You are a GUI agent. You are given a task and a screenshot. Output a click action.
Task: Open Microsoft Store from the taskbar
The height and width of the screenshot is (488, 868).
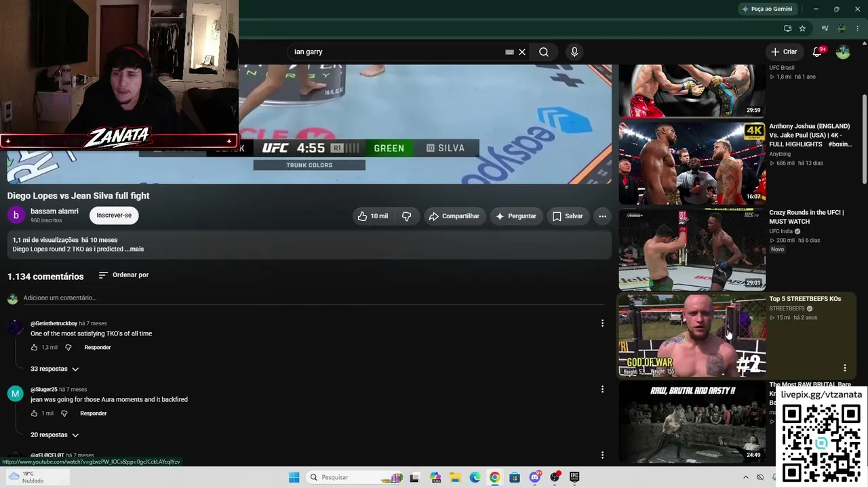515,477
